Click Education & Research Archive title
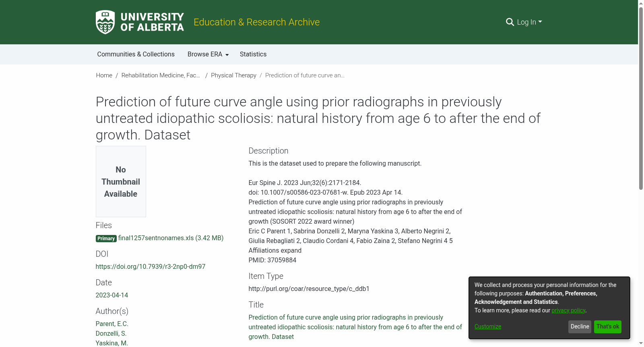The height and width of the screenshot is (347, 644). [256, 22]
